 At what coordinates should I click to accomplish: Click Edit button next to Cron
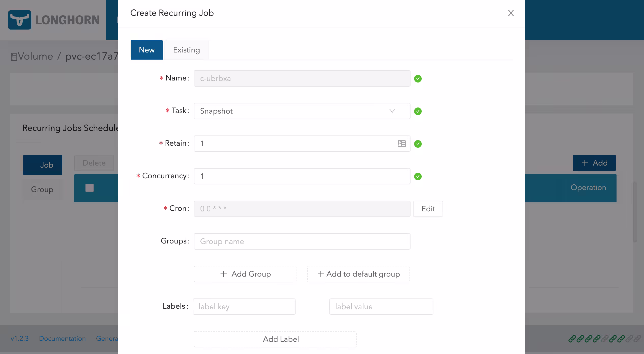(428, 209)
